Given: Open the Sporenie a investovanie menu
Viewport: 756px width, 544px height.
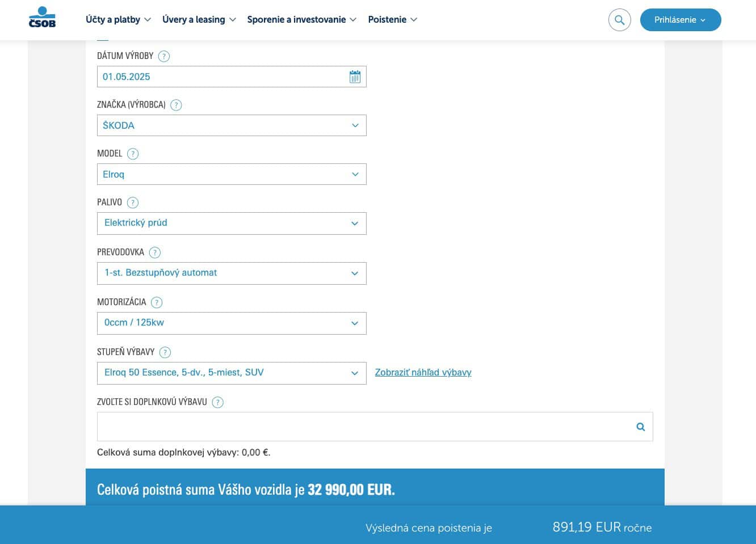Looking at the screenshot, I should tap(301, 19).
